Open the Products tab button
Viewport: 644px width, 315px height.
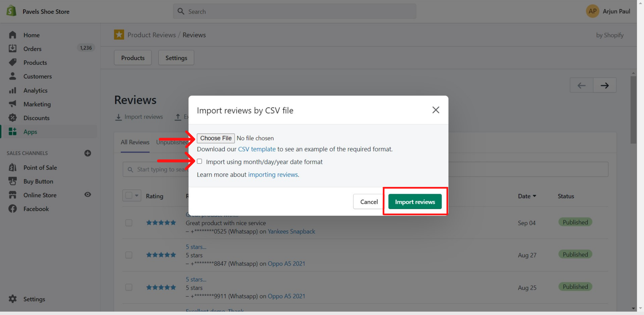pos(133,58)
